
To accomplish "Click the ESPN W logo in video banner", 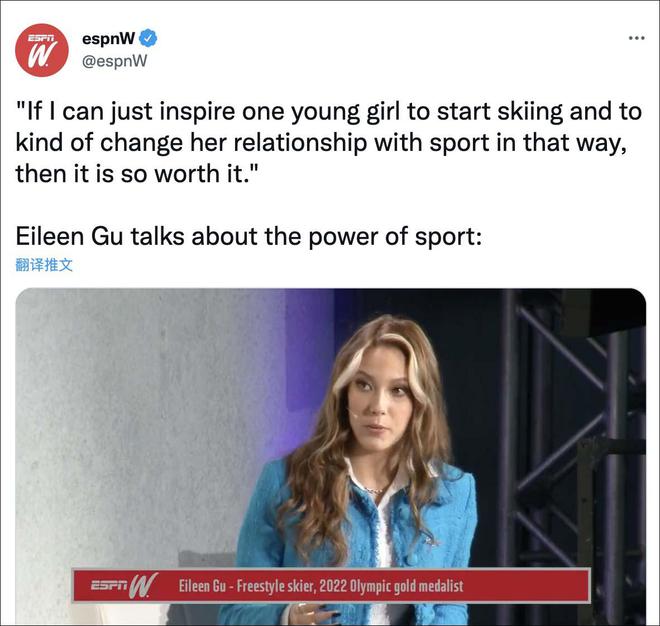I will 124,585.
